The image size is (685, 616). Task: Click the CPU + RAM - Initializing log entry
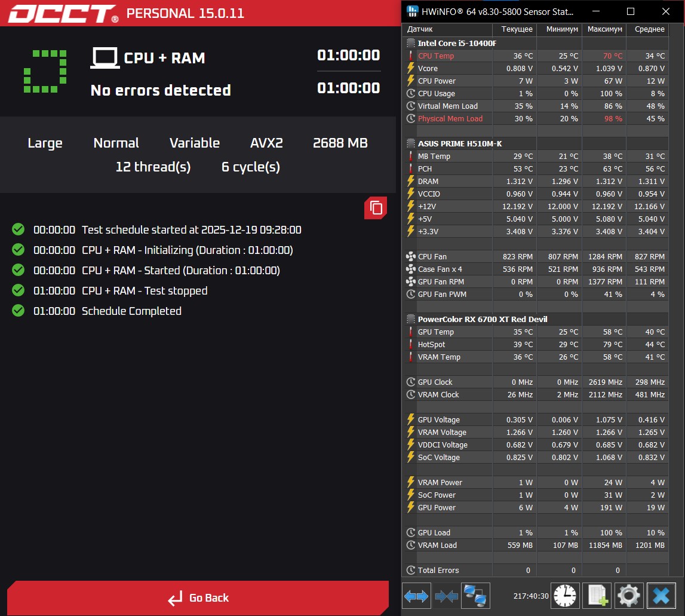[x=188, y=250]
